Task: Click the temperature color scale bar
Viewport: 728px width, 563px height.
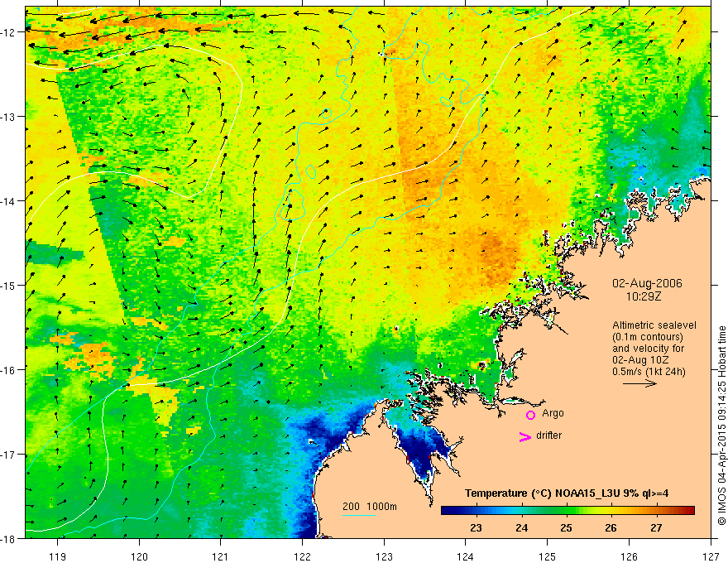Action: [x=568, y=510]
